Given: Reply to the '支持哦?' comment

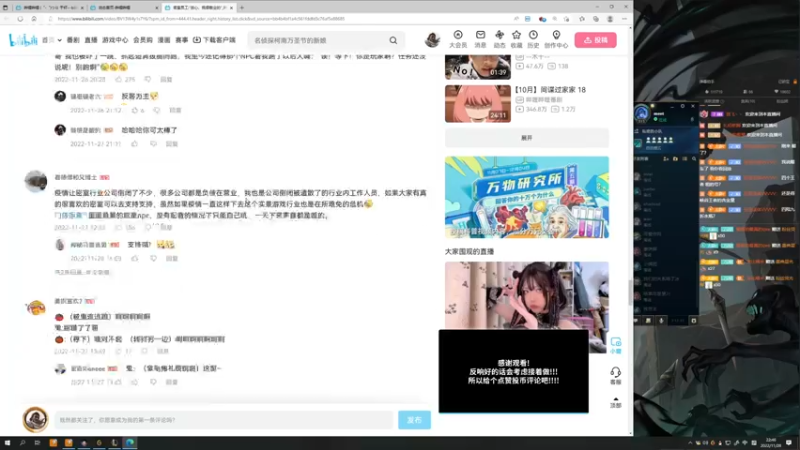Looking at the screenshot, I should click(172, 259).
